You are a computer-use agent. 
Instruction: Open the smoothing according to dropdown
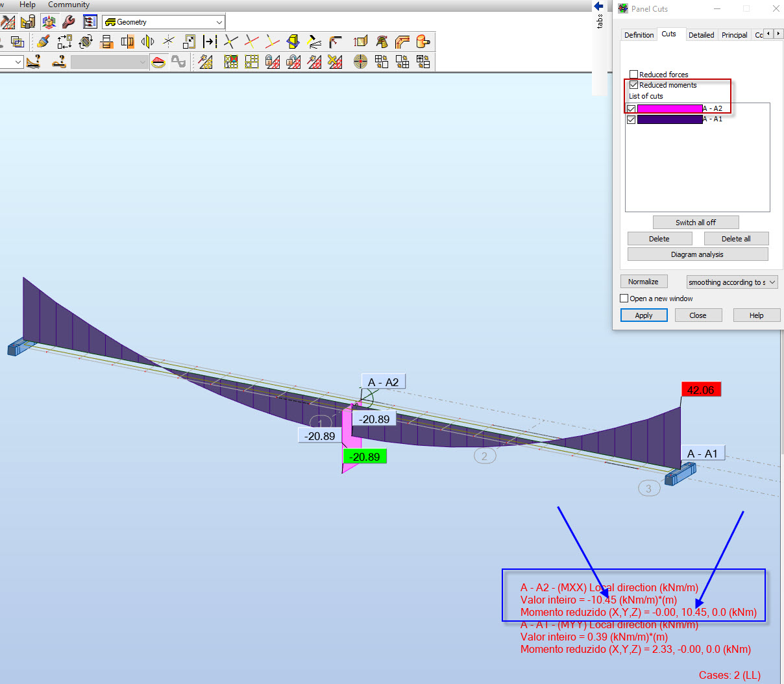click(x=732, y=282)
